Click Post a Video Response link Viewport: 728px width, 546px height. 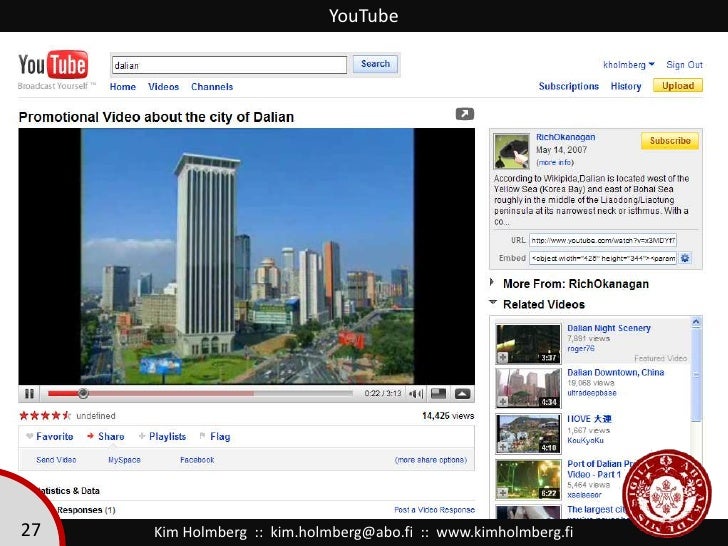pos(434,510)
